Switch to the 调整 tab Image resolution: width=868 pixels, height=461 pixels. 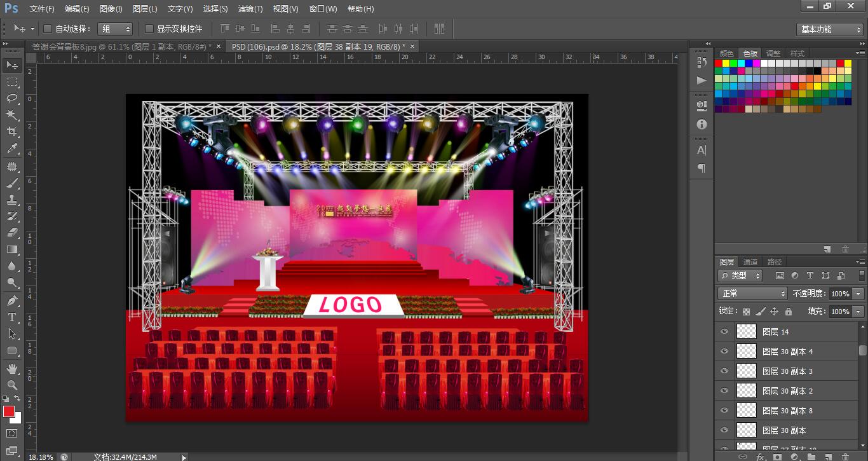click(773, 53)
